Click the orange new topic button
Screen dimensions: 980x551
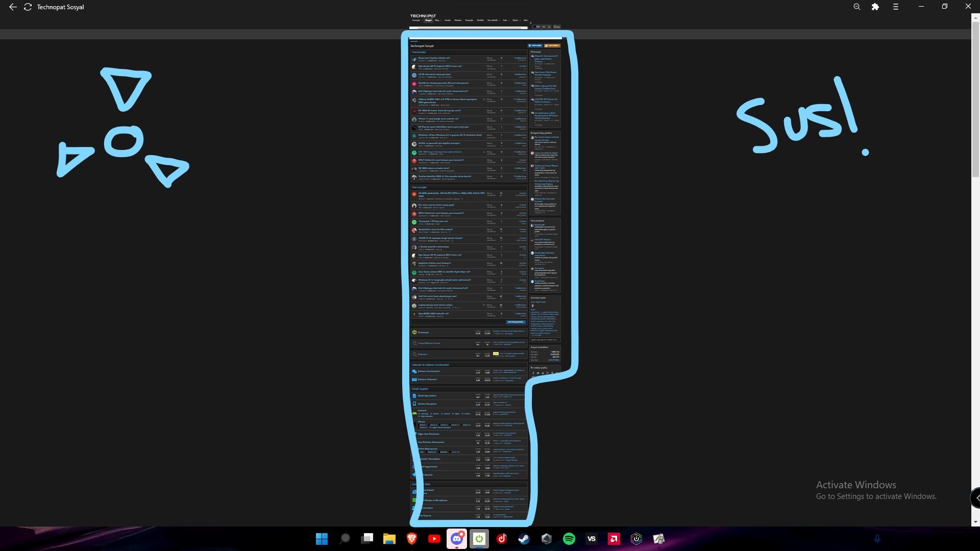pyautogui.click(x=552, y=45)
